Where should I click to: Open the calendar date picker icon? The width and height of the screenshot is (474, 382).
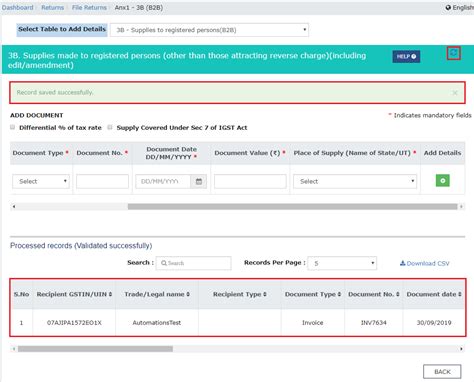[199, 181]
